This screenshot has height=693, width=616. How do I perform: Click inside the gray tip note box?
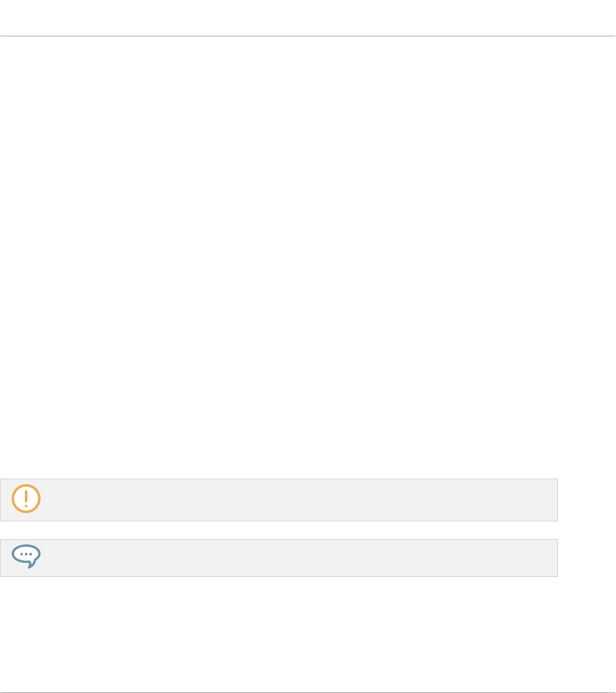click(x=300, y=558)
